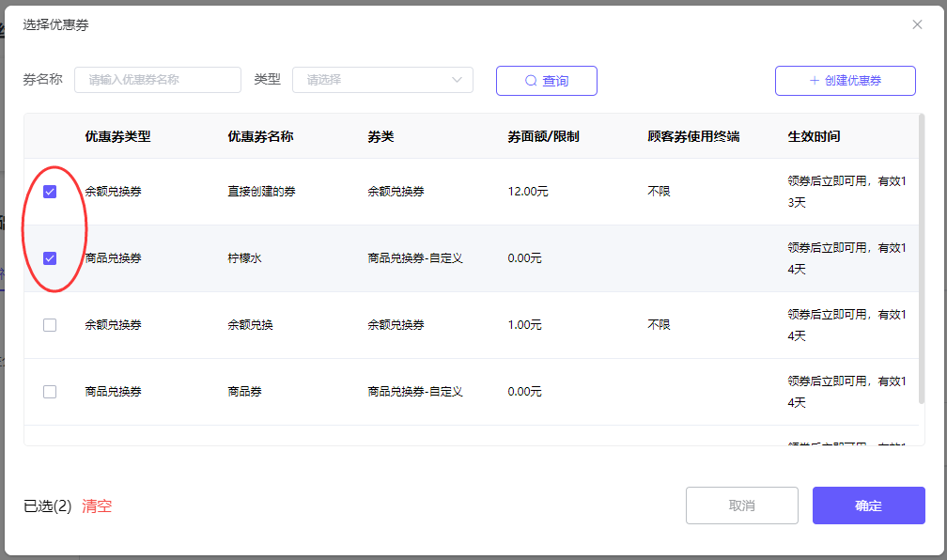Image resolution: width=947 pixels, height=560 pixels.
Task: Click 清空 to clear selected coupons
Action: [97, 506]
